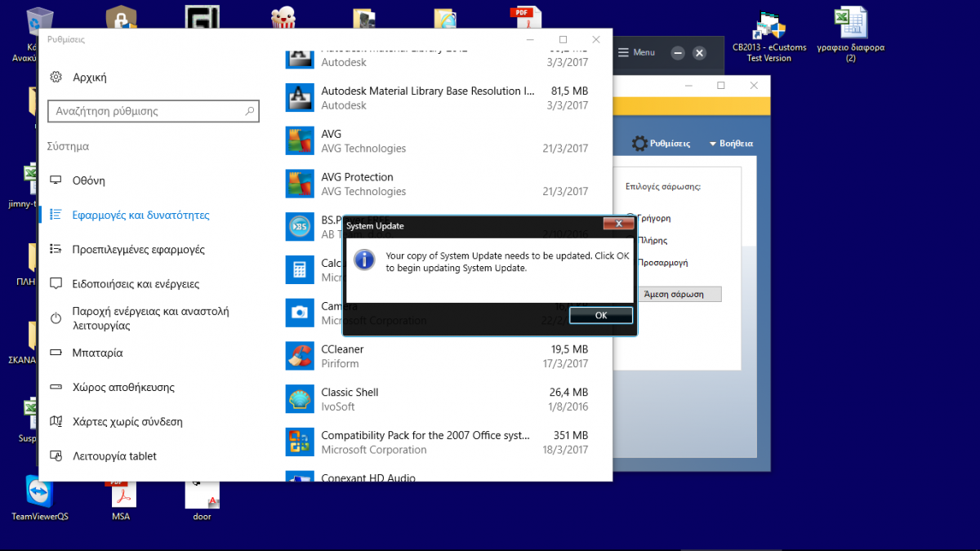Open the Ρυθμίσεις gear in scanner window
Screen dimensions: 980x551
640,143
